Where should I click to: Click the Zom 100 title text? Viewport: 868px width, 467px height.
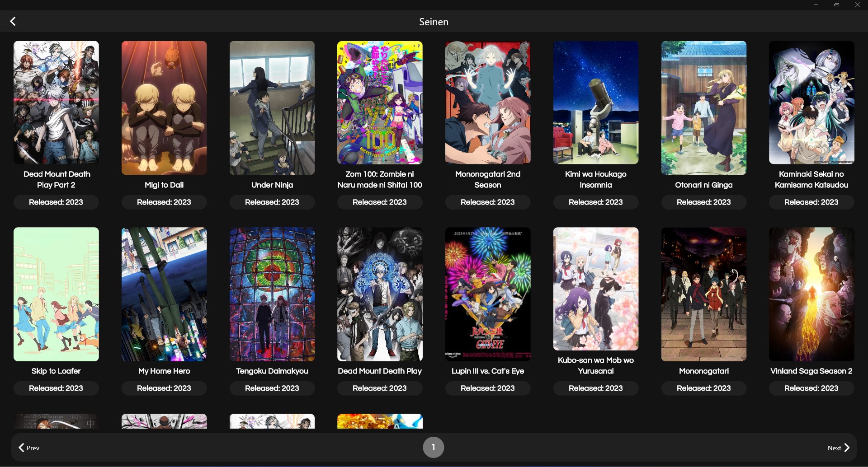[380, 179]
